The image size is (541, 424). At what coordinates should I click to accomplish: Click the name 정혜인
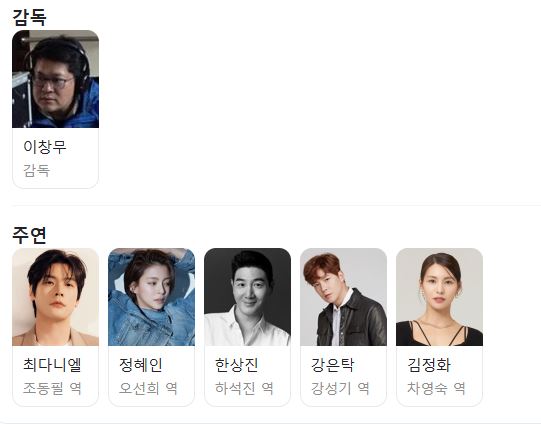pyautogui.click(x=140, y=365)
